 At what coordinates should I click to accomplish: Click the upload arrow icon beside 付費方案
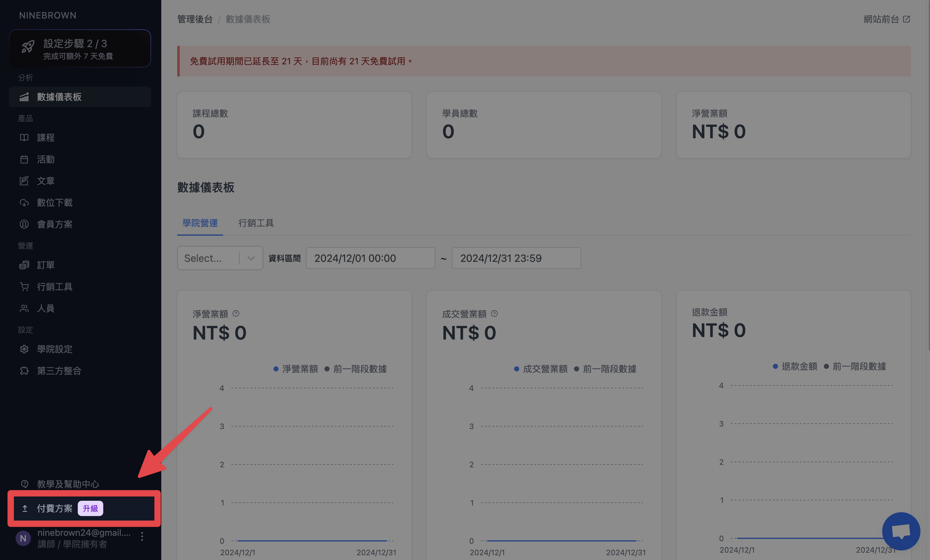(x=25, y=508)
